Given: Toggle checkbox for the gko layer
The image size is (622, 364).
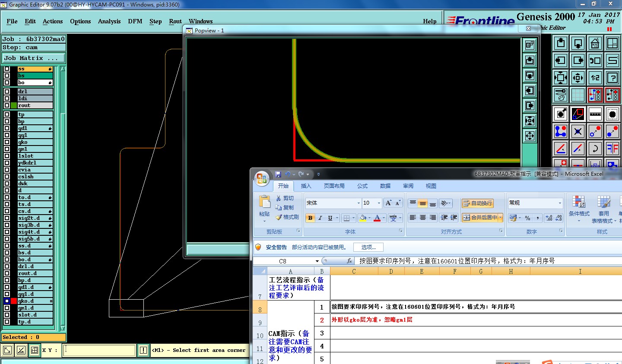Looking at the screenshot, I should (7, 142).
